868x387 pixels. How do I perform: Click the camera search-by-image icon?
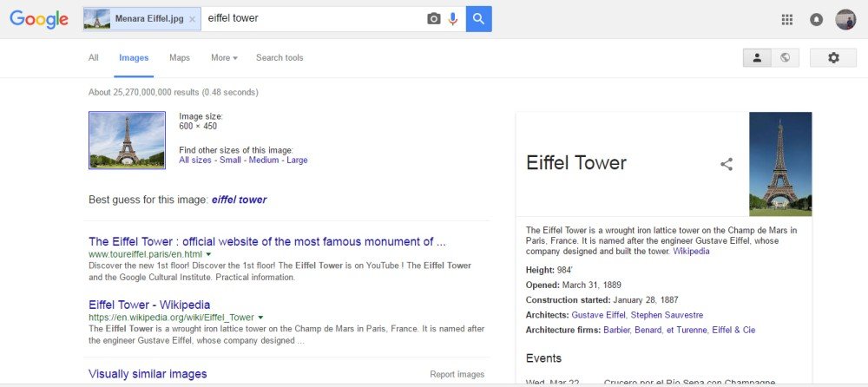(x=433, y=19)
